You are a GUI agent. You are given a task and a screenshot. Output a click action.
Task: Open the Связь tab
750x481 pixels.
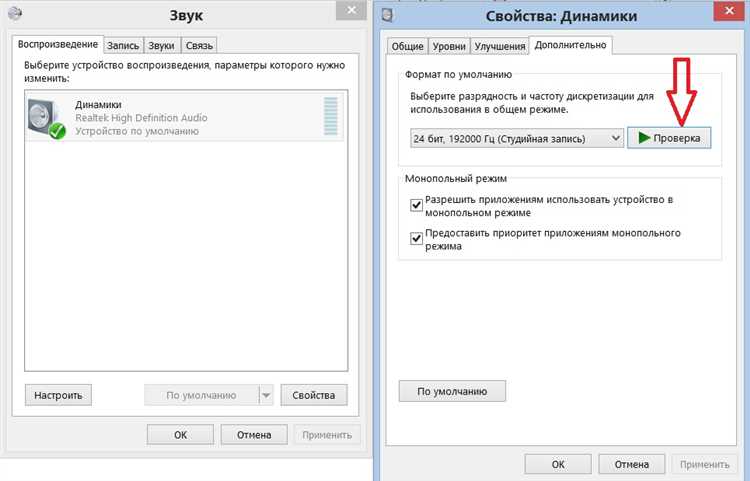coord(199,45)
